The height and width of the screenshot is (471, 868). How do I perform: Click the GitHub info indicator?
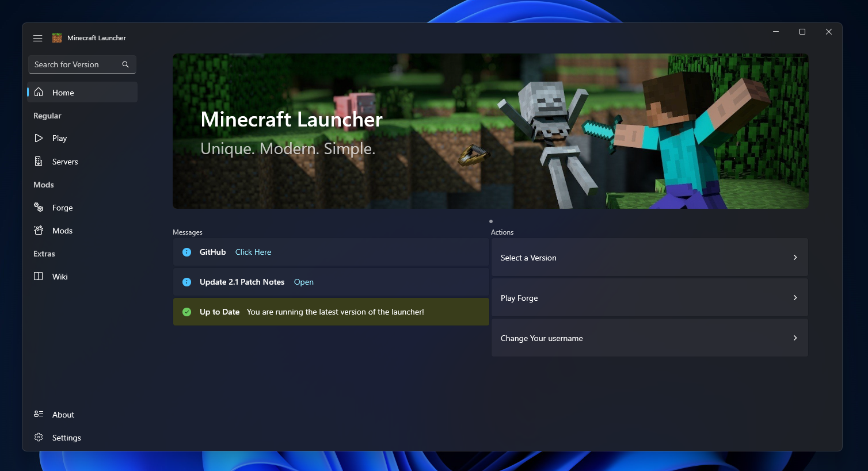186,252
